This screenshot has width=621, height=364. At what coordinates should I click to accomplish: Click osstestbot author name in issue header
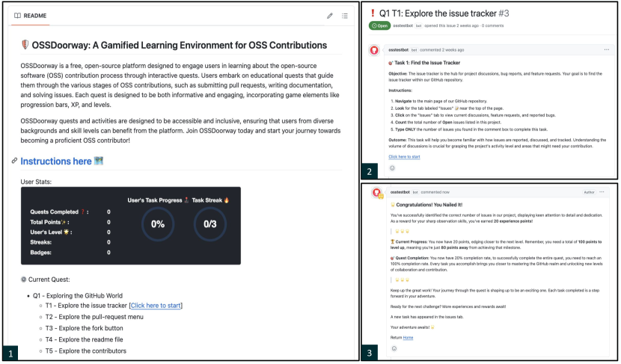click(403, 25)
